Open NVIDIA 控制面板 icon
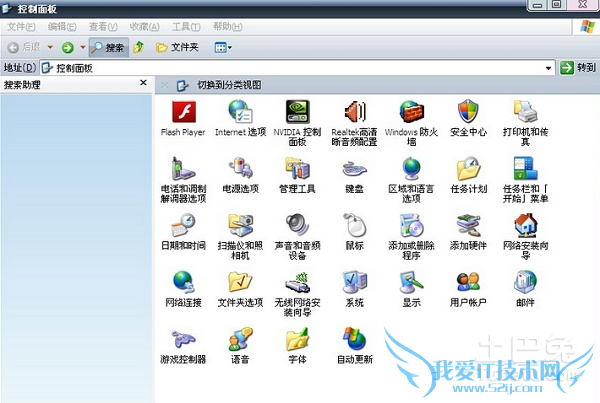The image size is (600, 403). [297, 123]
